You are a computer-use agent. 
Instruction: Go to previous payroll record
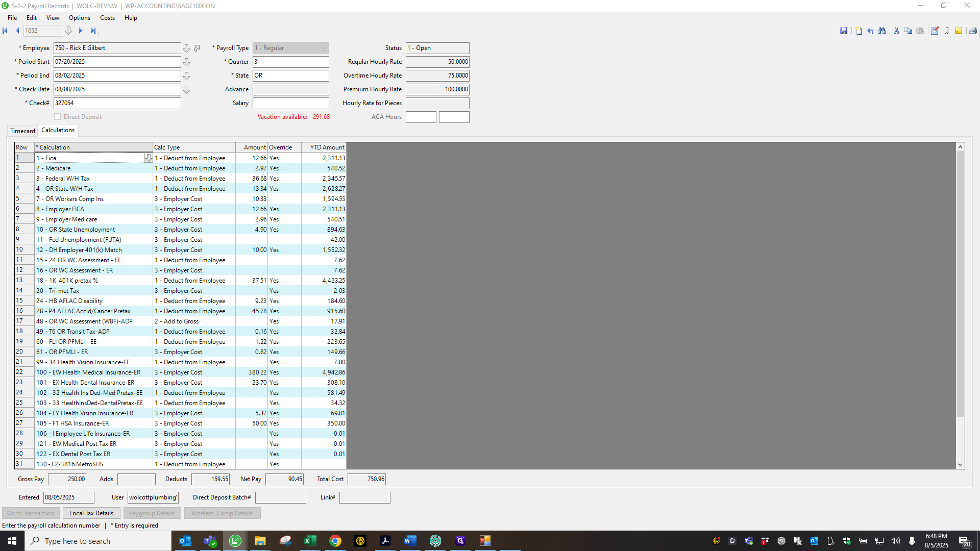click(17, 31)
